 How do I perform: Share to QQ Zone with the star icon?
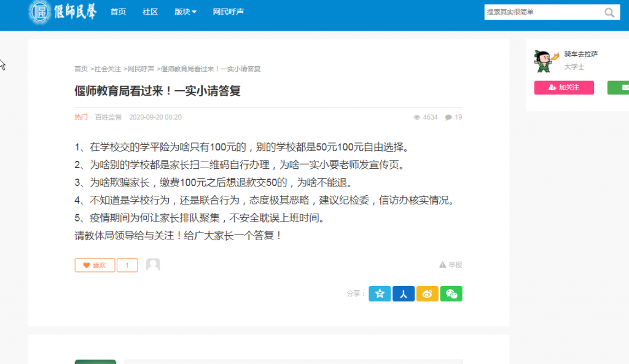(380, 294)
